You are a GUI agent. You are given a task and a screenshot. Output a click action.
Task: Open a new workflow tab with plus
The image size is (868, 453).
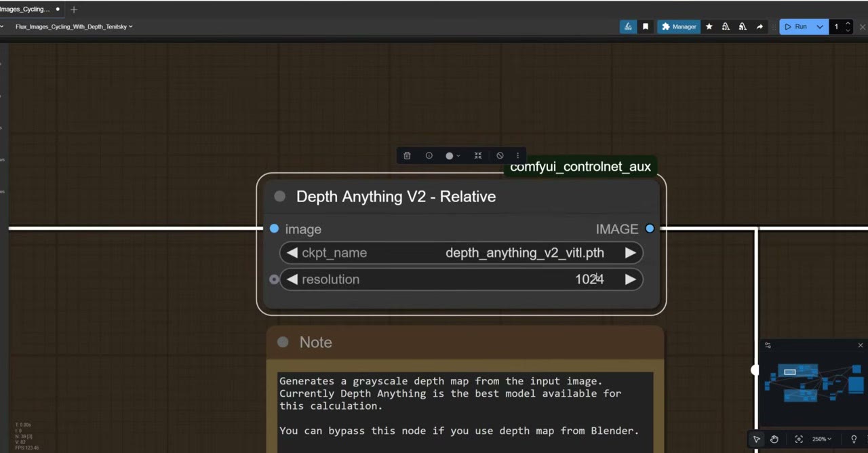(74, 9)
